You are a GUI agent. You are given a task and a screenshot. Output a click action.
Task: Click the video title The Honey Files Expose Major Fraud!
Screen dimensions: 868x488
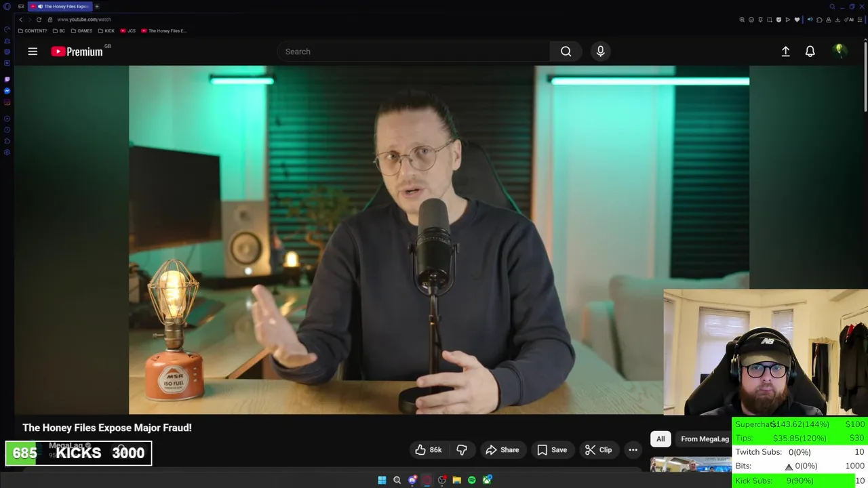click(x=107, y=428)
